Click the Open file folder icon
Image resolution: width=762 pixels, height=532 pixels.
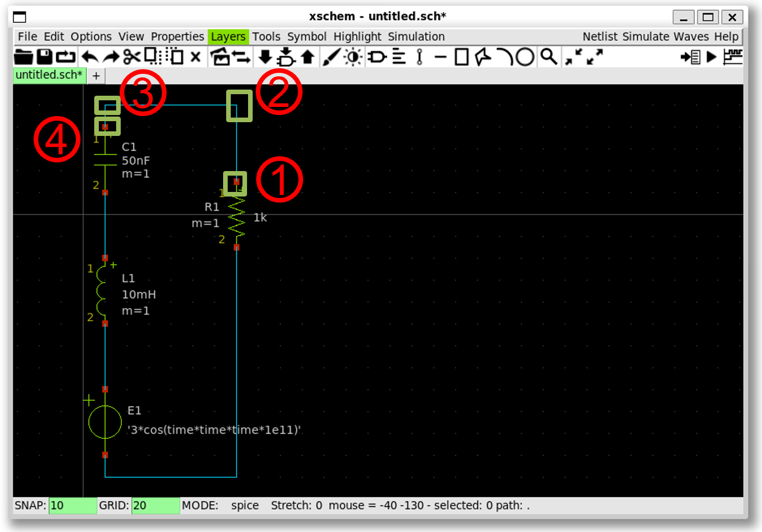point(23,57)
